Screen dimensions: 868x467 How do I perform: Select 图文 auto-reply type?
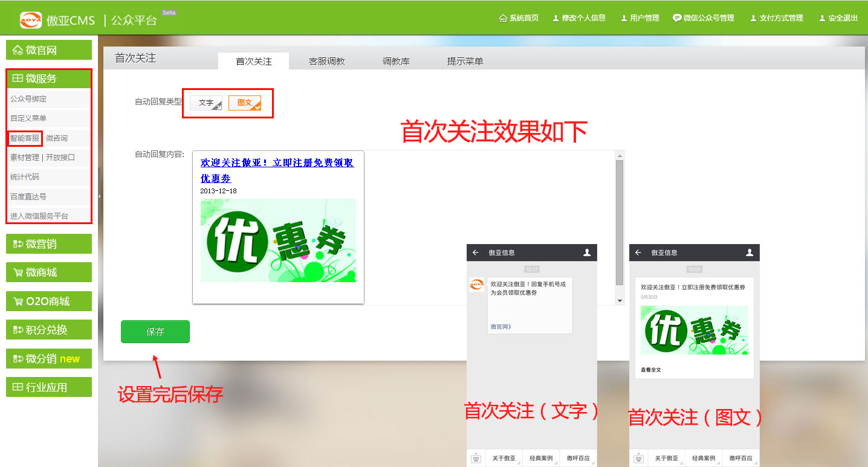tap(245, 103)
